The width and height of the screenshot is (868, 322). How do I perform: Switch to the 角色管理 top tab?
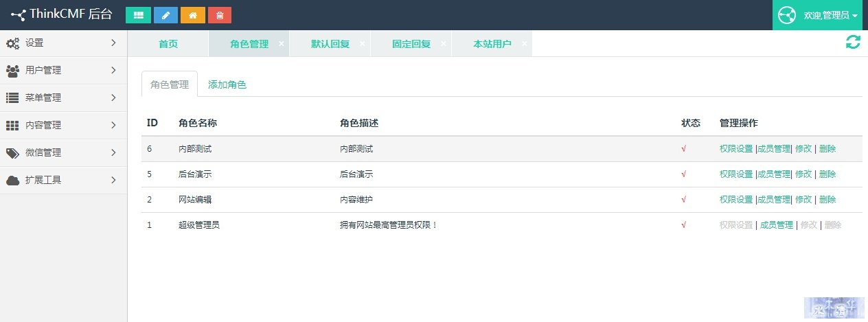249,44
